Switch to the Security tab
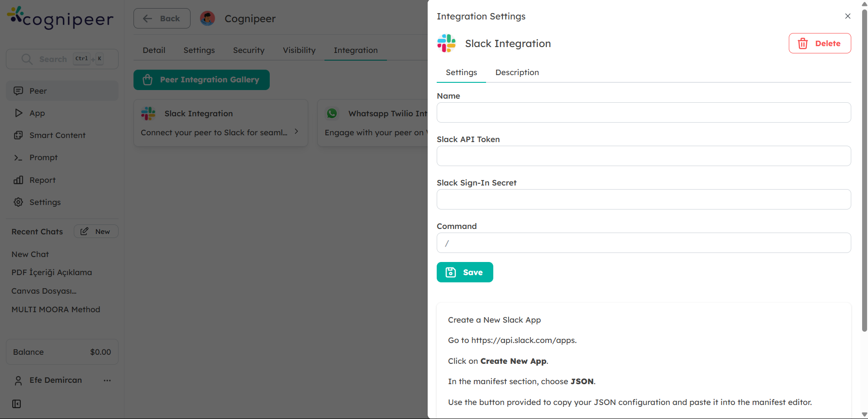 tap(248, 50)
